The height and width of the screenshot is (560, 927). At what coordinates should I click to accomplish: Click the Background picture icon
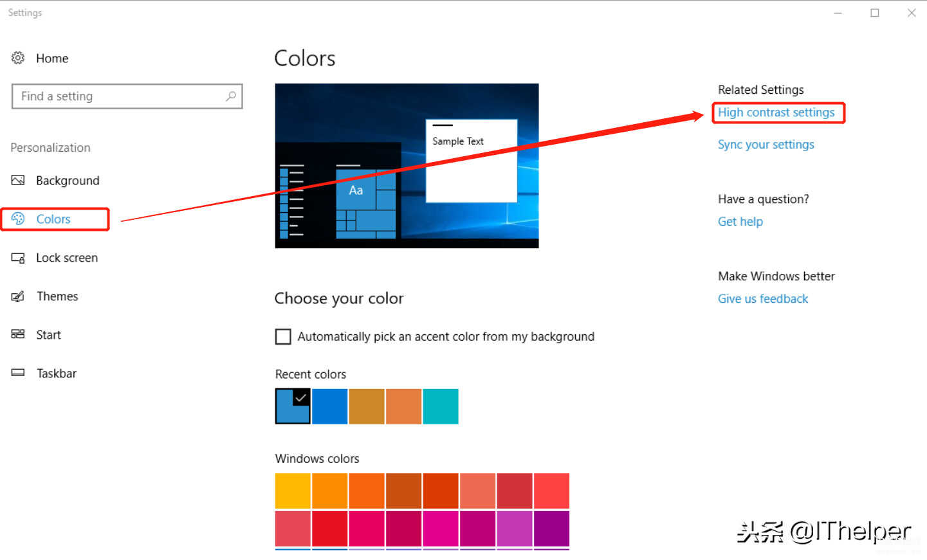(18, 180)
